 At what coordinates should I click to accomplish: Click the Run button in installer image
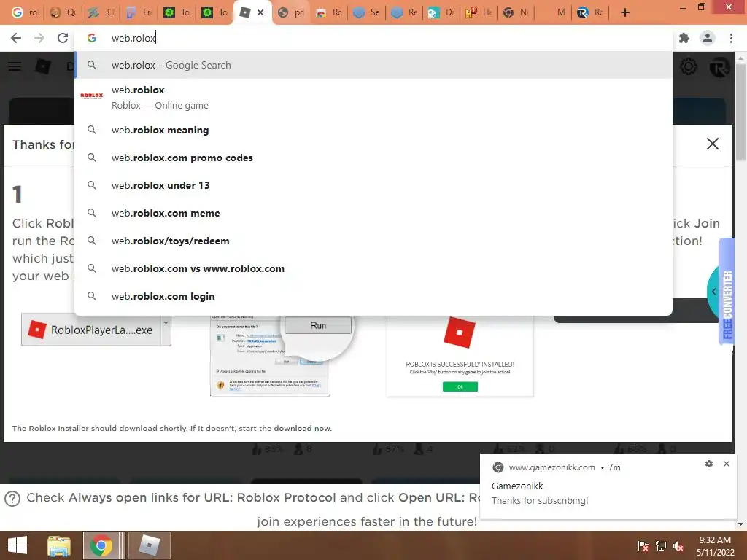click(x=318, y=326)
